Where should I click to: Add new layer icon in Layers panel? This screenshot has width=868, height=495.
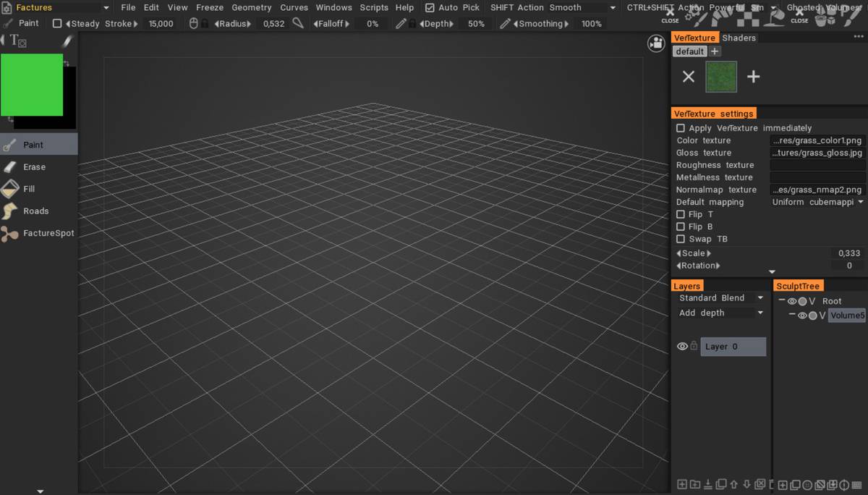coord(681,484)
